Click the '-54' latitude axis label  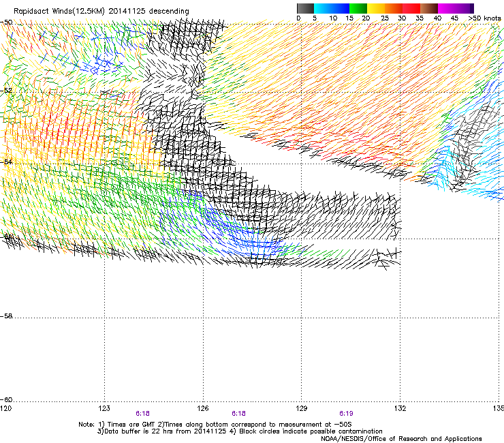point(6,162)
